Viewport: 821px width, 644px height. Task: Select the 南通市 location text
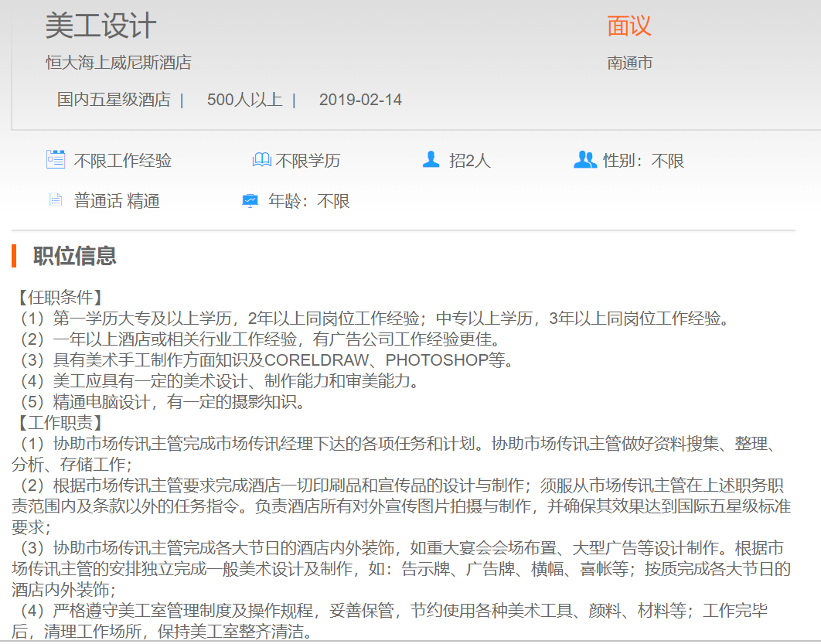tap(630, 63)
